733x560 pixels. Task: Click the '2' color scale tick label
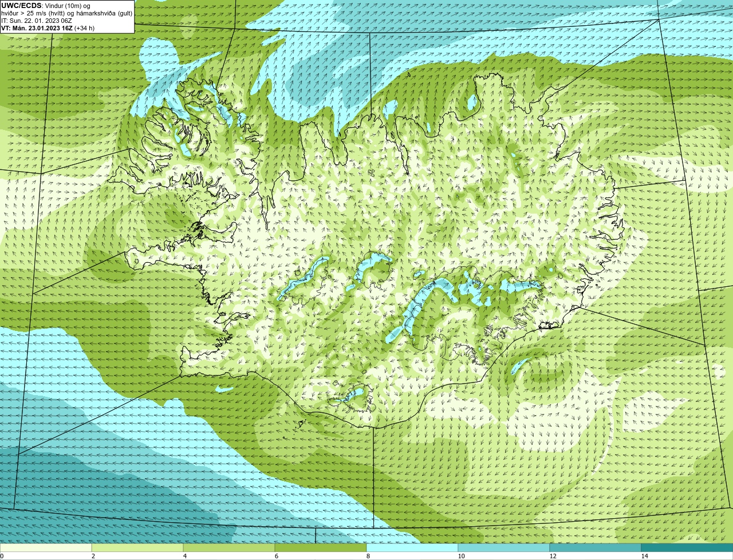93,556
